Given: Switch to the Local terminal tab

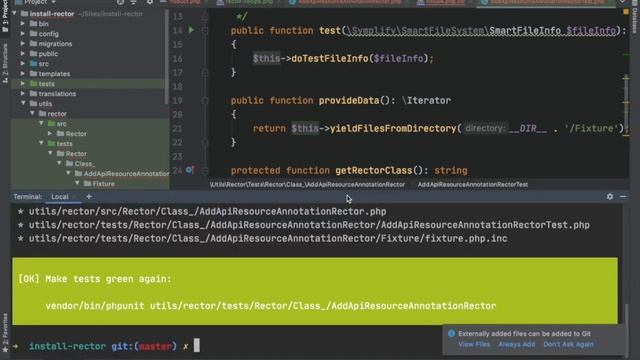Looking at the screenshot, I should click(60, 197).
